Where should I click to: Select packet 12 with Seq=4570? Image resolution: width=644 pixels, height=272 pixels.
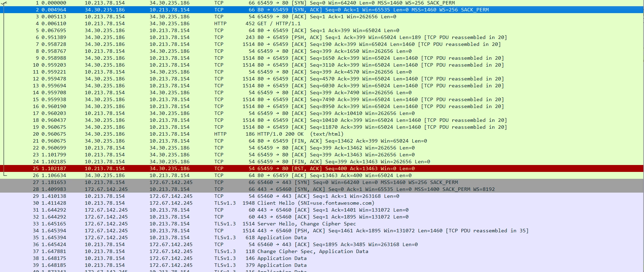click(x=322, y=79)
